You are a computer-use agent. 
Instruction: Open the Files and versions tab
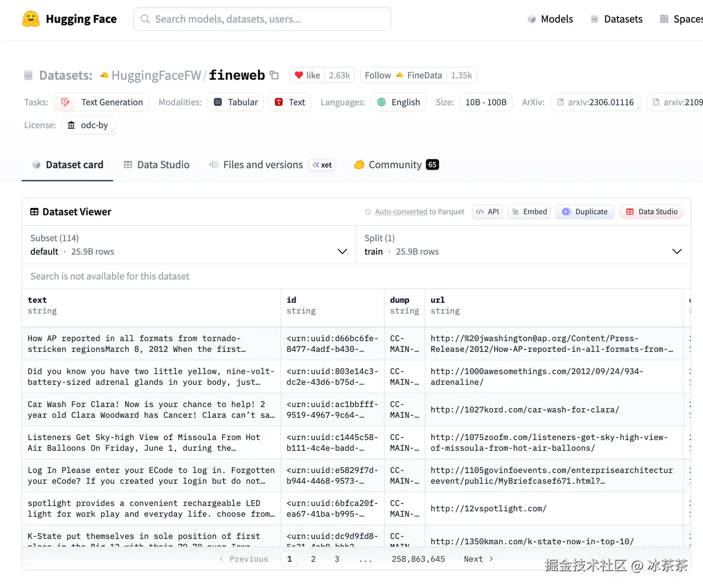pyautogui.click(x=272, y=165)
